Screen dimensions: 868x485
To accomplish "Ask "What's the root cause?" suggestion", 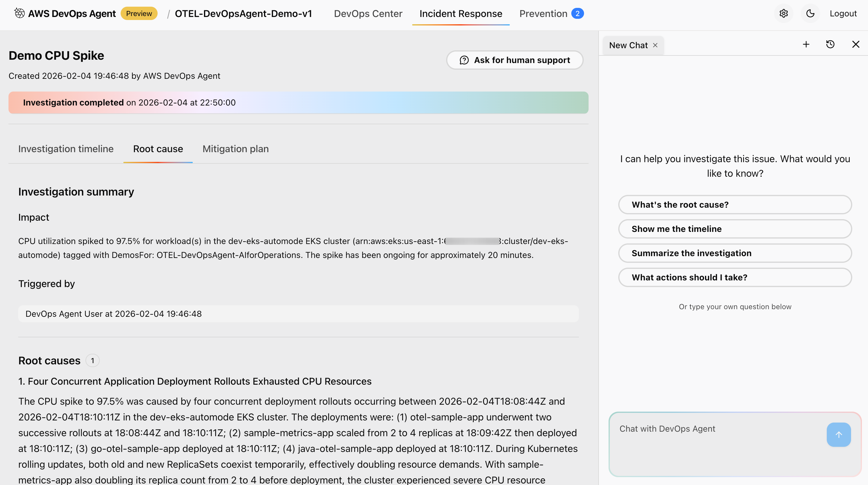I will coord(735,205).
